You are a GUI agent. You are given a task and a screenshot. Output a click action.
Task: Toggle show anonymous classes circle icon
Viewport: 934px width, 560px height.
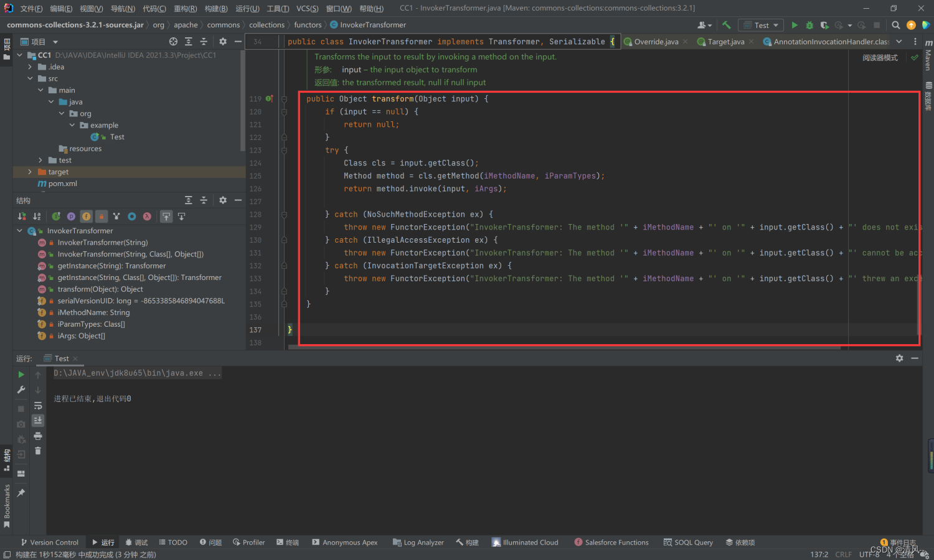click(132, 217)
